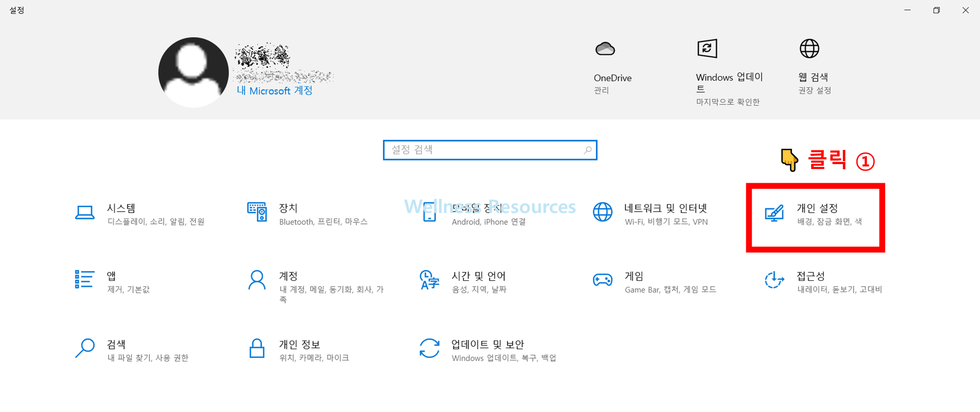This screenshot has width=980, height=412.
Task: Click the 앱 title text
Action: (x=112, y=276)
